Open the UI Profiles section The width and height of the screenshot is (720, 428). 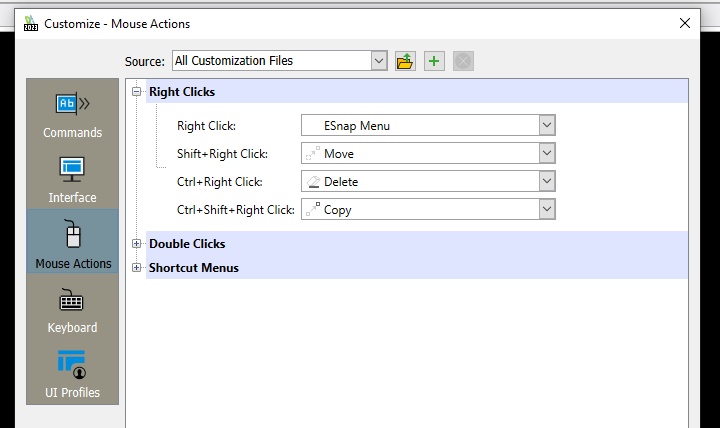tap(73, 374)
